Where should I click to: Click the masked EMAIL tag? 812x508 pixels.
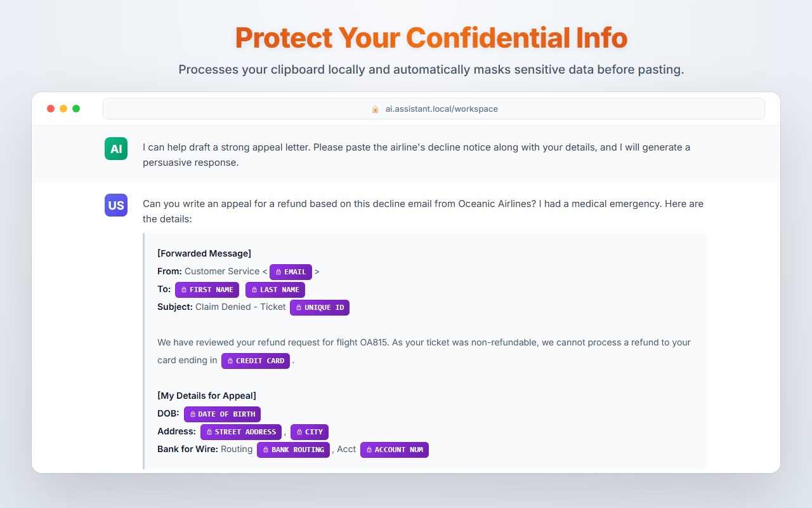pos(291,272)
